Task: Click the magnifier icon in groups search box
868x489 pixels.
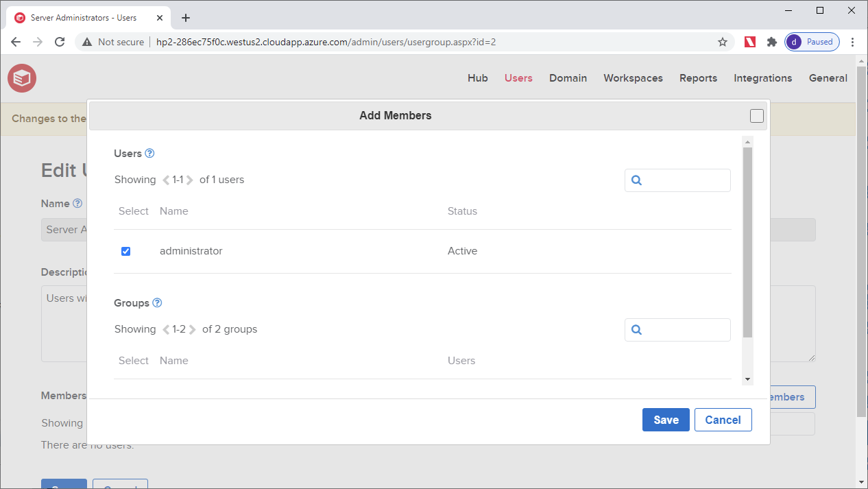Action: (636, 329)
